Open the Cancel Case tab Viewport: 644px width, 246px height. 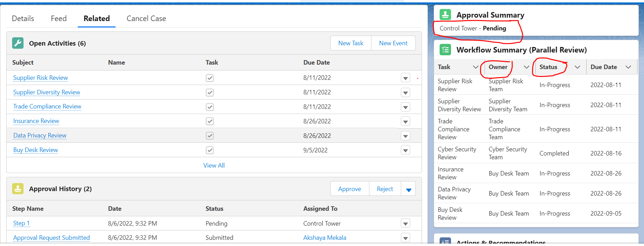146,19
